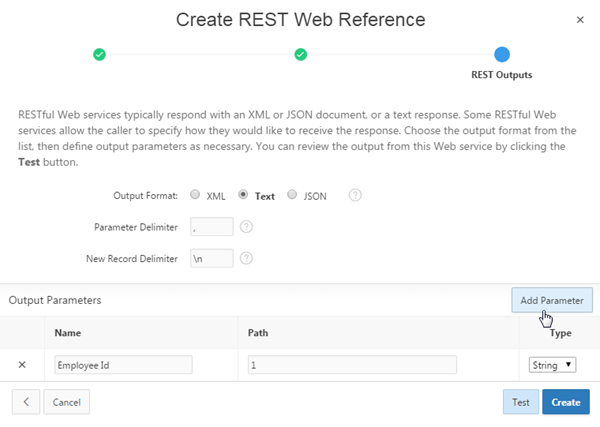This screenshot has height=427, width=600.
Task: Choose JSON output format
Action: coord(292,196)
